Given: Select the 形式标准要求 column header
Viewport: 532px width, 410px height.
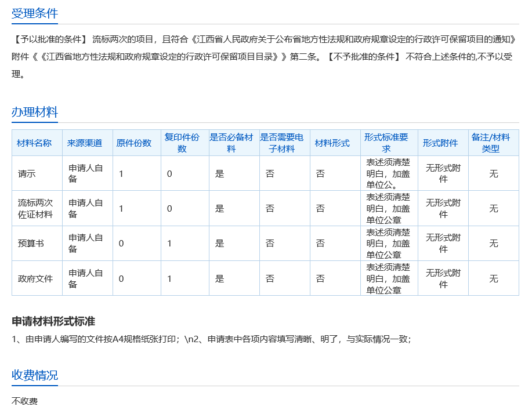Looking at the screenshot, I should click(386, 143).
